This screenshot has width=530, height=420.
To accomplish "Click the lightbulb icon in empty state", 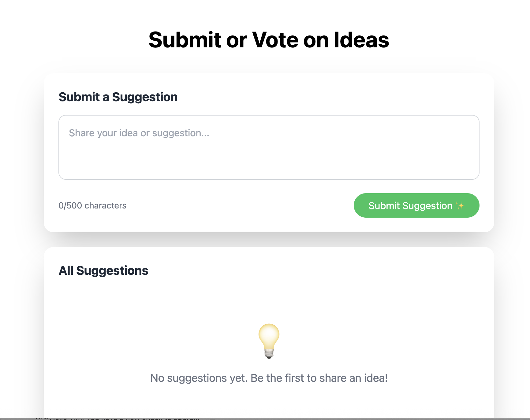I will (269, 341).
